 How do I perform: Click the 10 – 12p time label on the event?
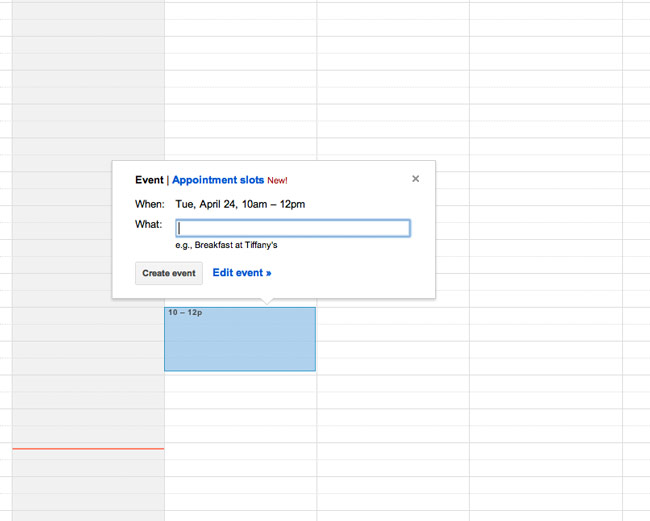[185, 313]
